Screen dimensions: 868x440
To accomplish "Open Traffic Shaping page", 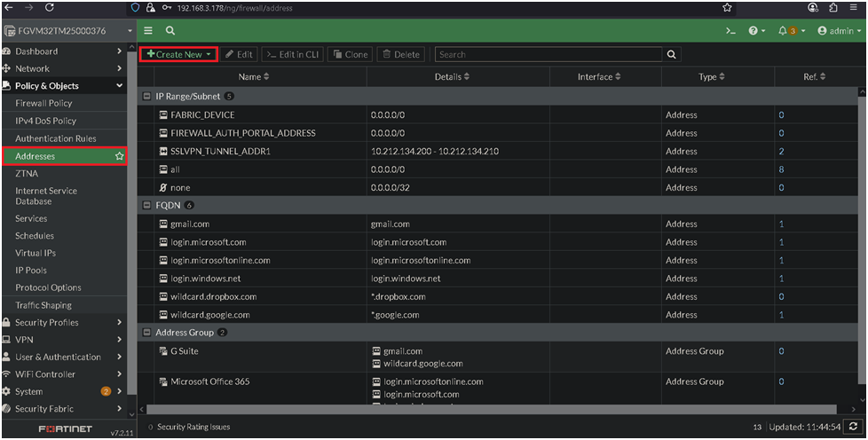I will (x=43, y=305).
